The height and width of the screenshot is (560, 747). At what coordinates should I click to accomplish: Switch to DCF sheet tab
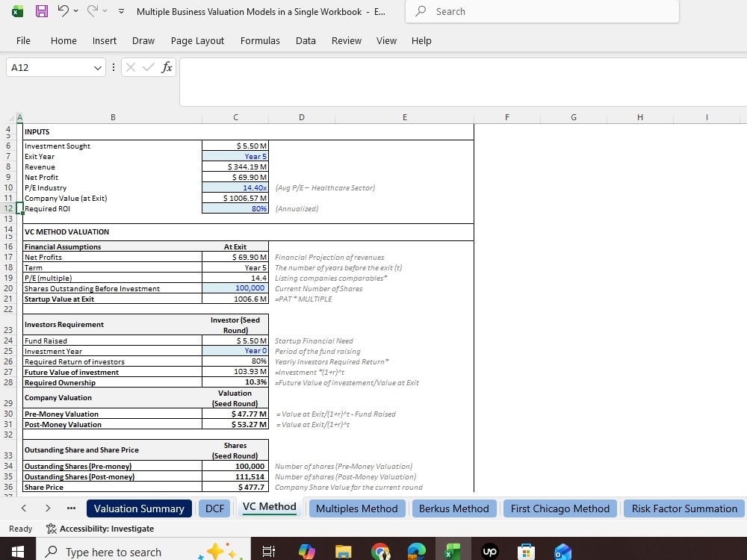click(x=214, y=508)
